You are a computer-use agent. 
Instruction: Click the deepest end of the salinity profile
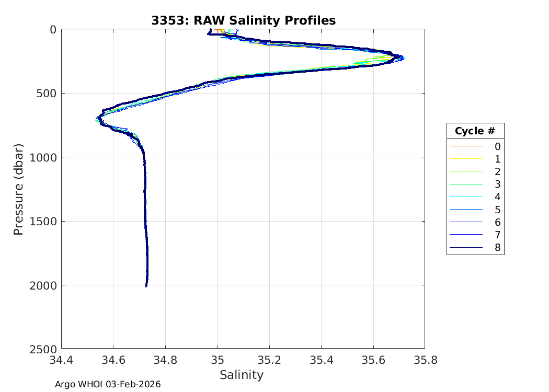(x=146, y=286)
